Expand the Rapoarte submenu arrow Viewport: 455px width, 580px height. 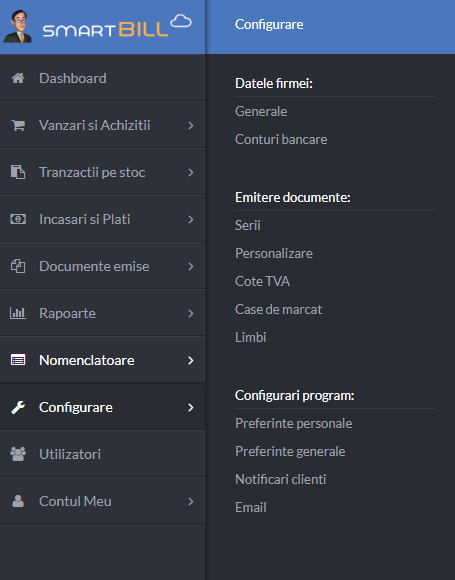(x=191, y=313)
